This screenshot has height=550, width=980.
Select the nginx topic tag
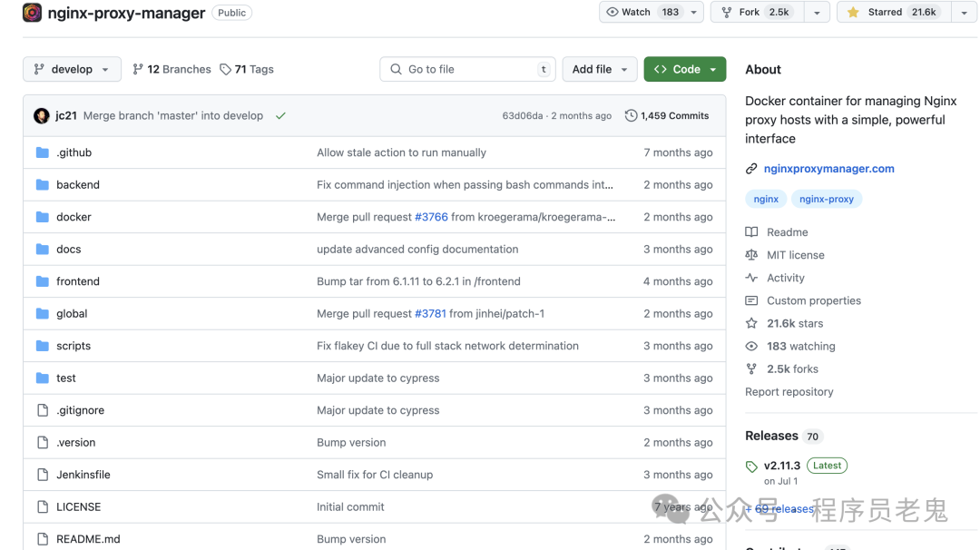point(766,199)
